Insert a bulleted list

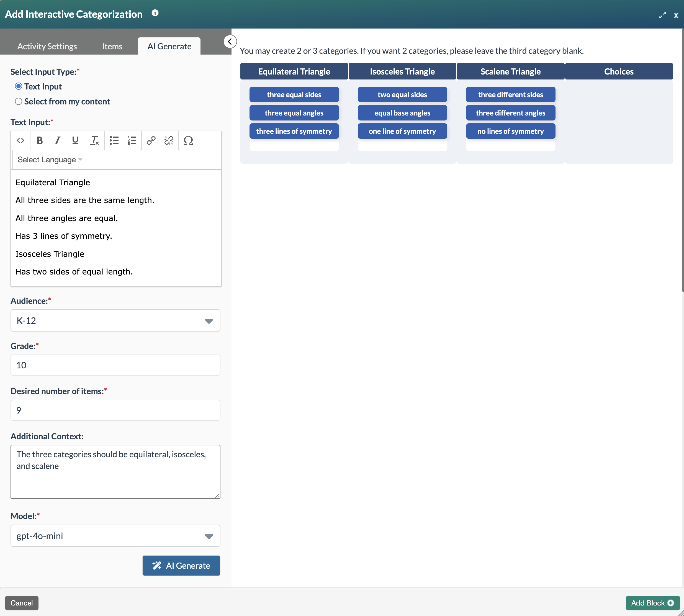(114, 140)
